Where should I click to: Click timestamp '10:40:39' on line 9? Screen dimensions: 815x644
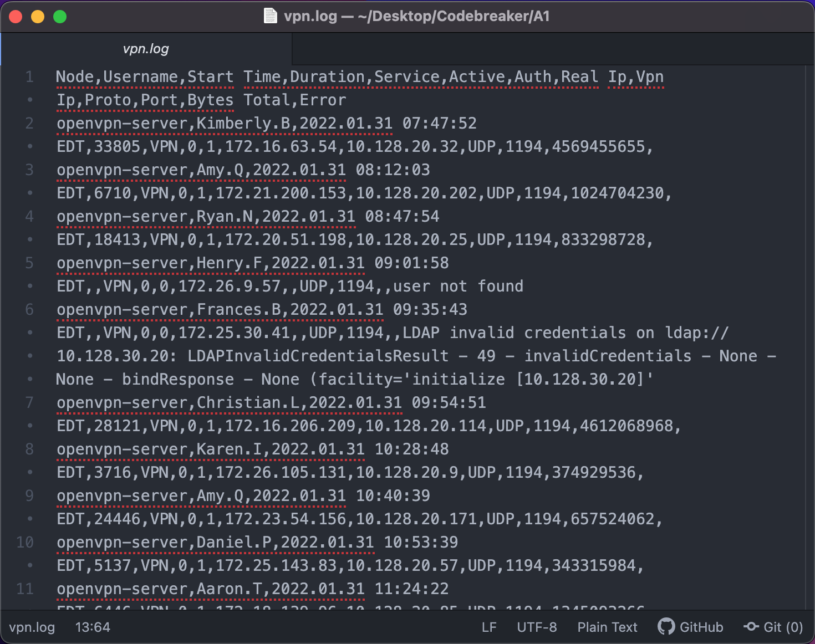[393, 495]
